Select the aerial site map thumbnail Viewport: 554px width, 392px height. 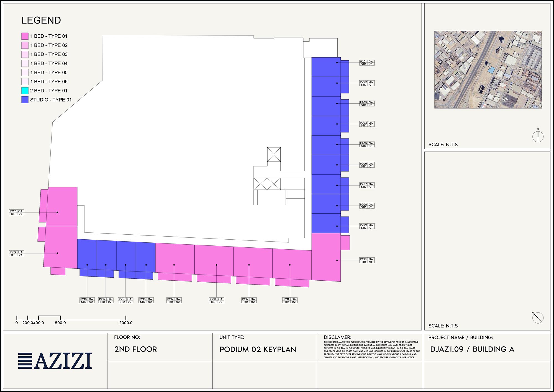click(488, 70)
